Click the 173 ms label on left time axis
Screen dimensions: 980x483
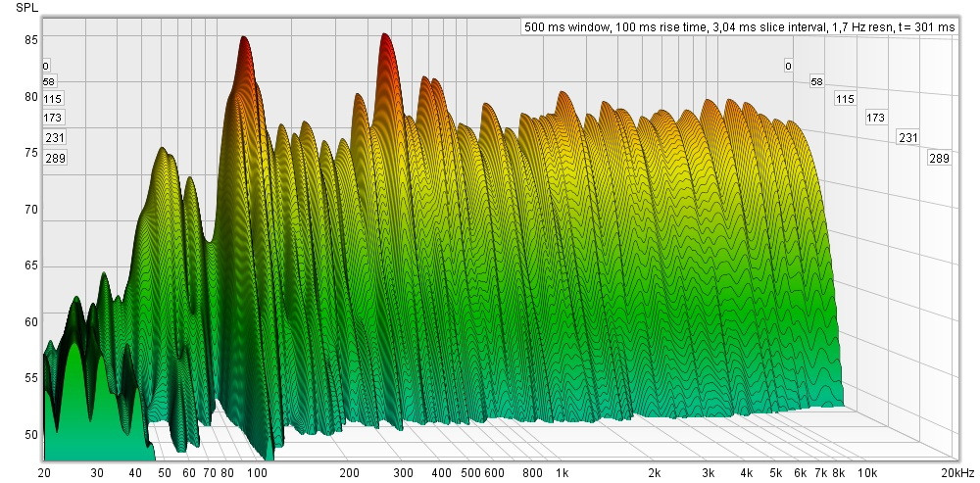53,118
